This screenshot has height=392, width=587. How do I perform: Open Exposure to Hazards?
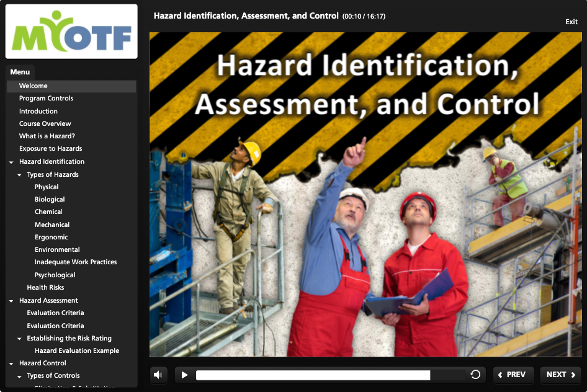50,148
